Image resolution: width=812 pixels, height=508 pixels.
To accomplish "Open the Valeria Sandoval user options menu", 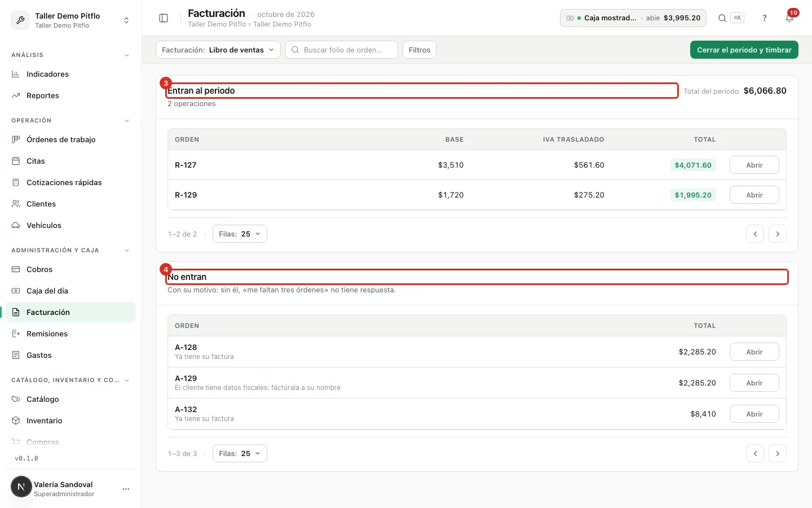I will [x=126, y=489].
